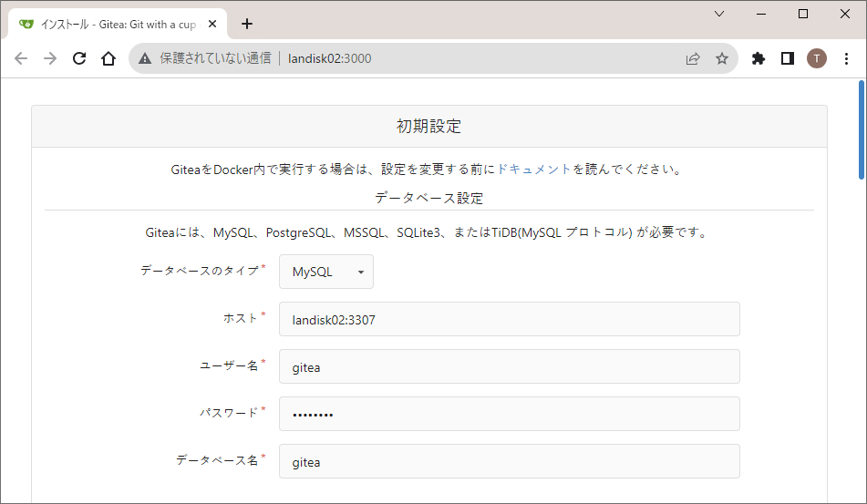
Task: Share this page via the share icon
Action: [x=693, y=58]
